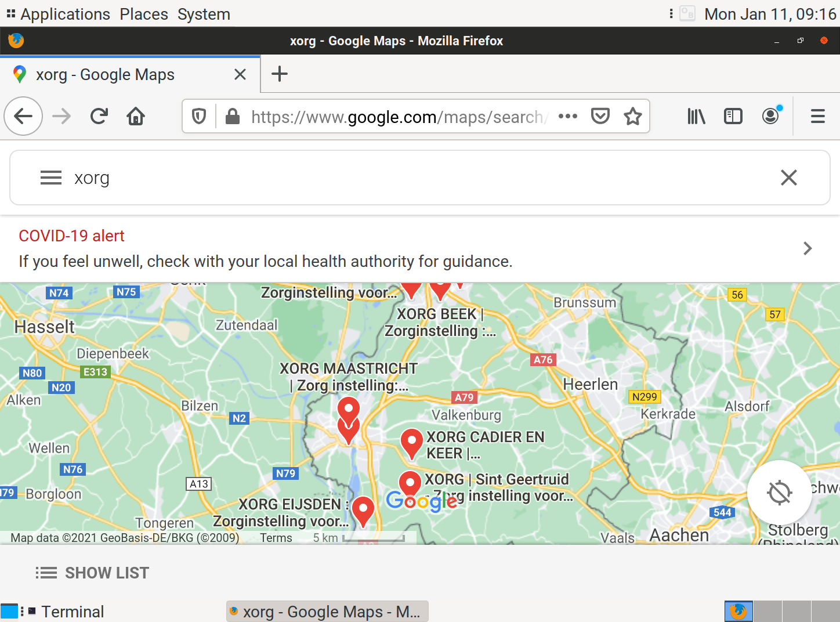Click the Diepenbeek label on map

[x=113, y=353]
